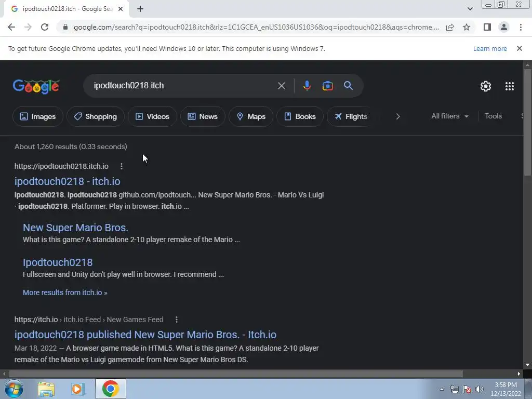Close the ipodtouch0218.itch tab
This screenshot has height=399, width=532.
[x=121, y=9]
